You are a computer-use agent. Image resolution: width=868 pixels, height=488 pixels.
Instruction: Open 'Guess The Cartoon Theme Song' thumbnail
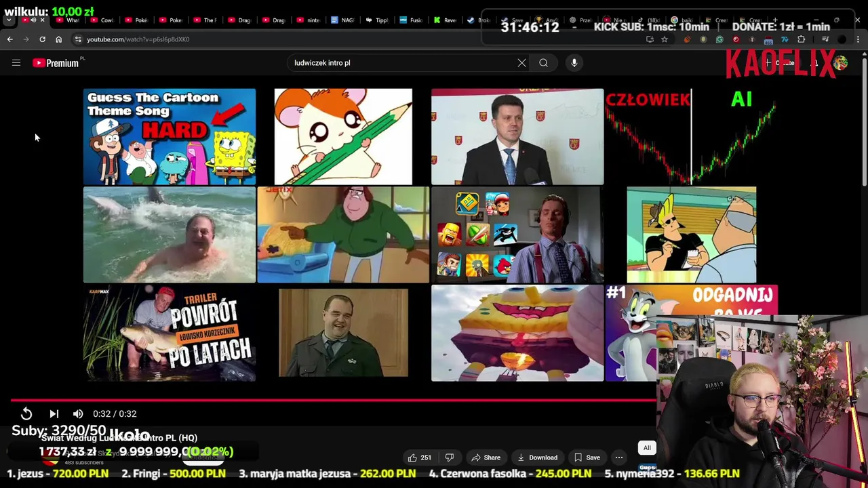tap(170, 137)
